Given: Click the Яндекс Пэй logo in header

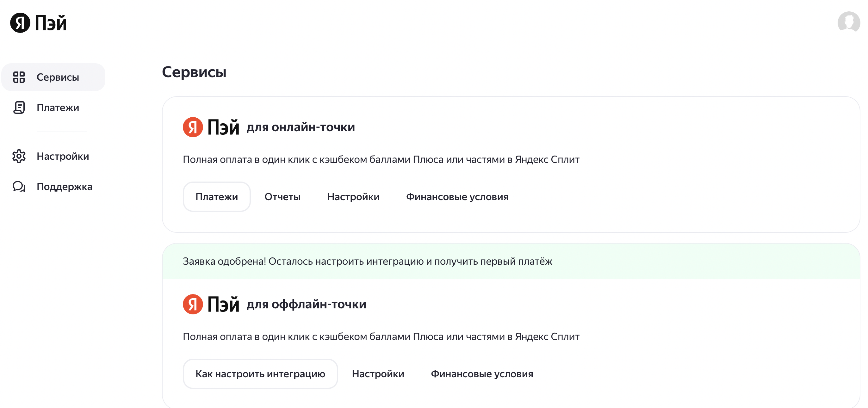Looking at the screenshot, I should pyautogui.click(x=38, y=23).
